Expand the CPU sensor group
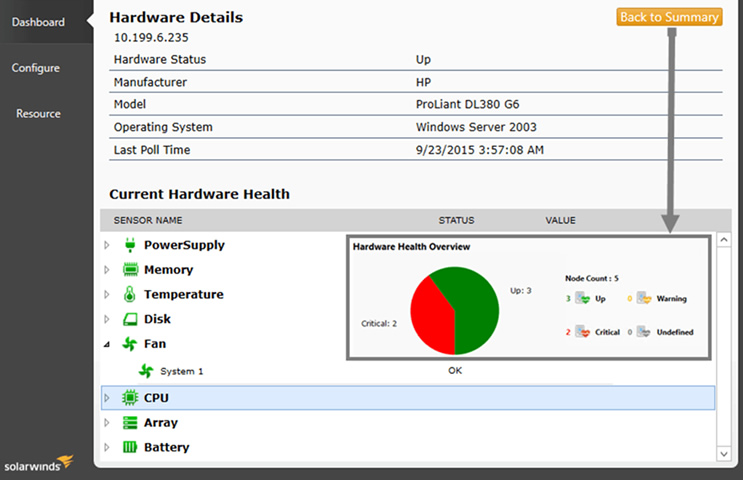Screen dimensions: 744x481 point(107,398)
